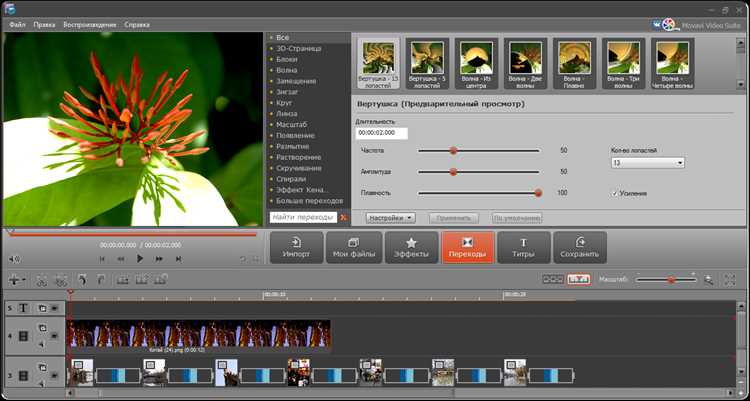Select the Переходы tab

(x=467, y=247)
